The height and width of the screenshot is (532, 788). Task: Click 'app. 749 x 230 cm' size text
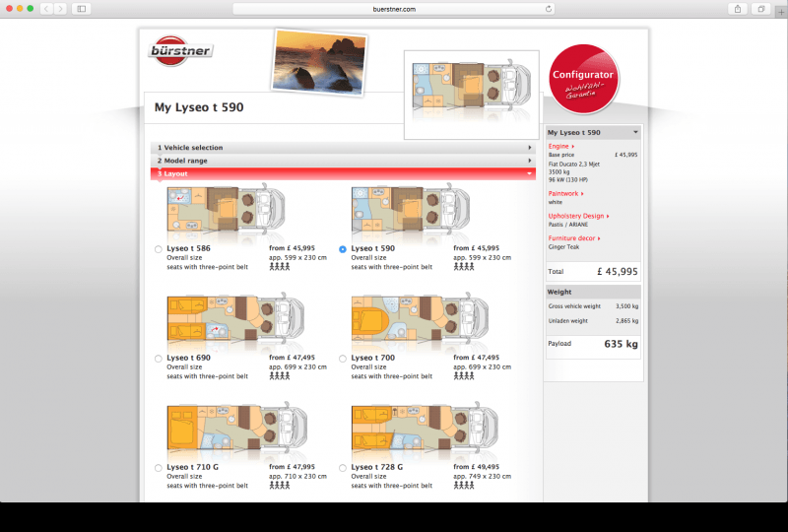point(482,476)
